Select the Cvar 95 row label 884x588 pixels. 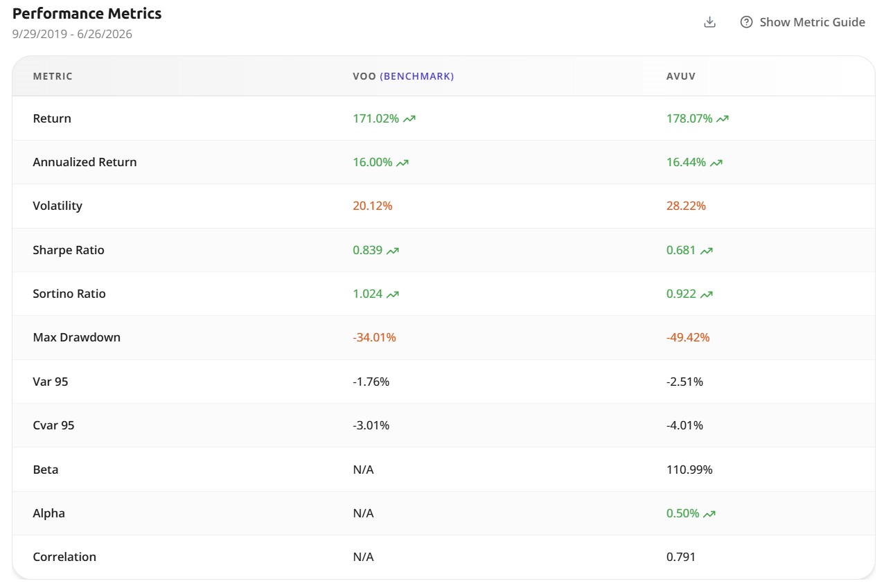53,425
